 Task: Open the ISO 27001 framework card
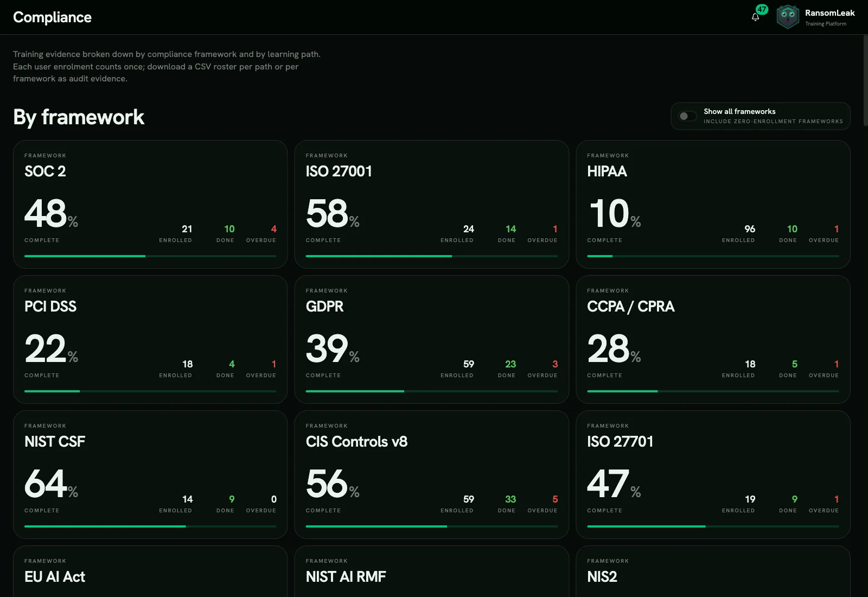click(x=431, y=204)
